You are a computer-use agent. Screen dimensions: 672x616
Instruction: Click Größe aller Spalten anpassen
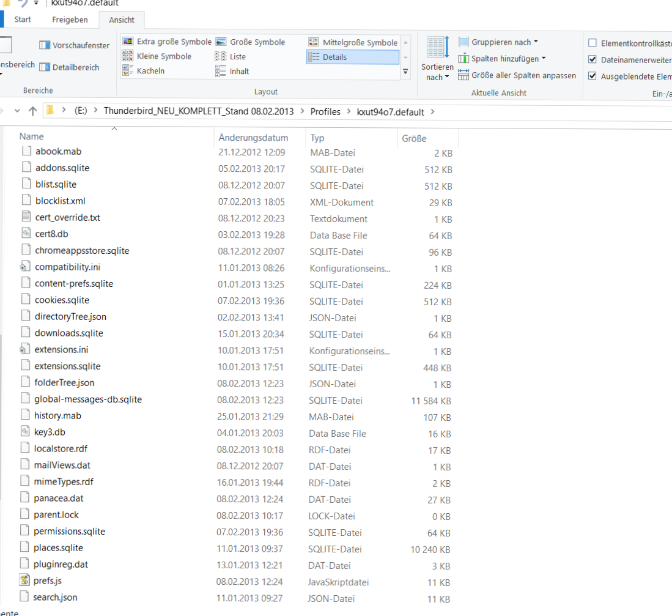tap(517, 75)
